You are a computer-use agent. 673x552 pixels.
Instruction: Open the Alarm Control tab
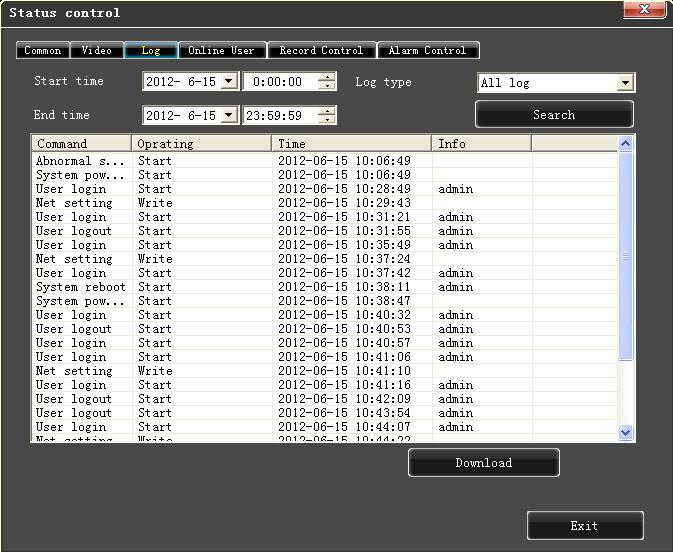[x=428, y=50]
